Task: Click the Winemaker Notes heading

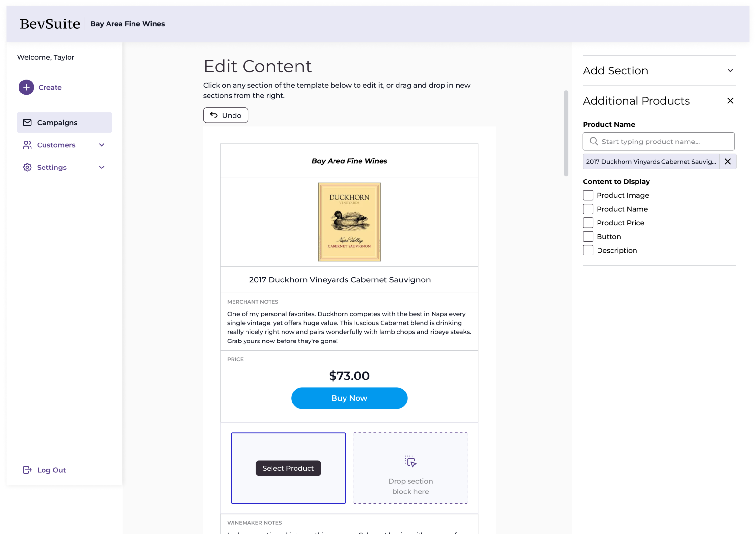Action: (255, 523)
